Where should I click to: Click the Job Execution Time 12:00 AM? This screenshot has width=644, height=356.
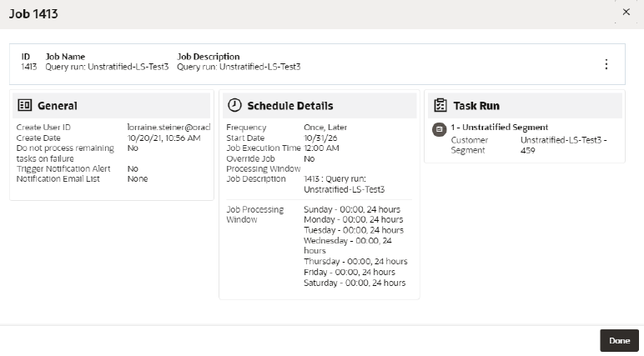click(321, 148)
